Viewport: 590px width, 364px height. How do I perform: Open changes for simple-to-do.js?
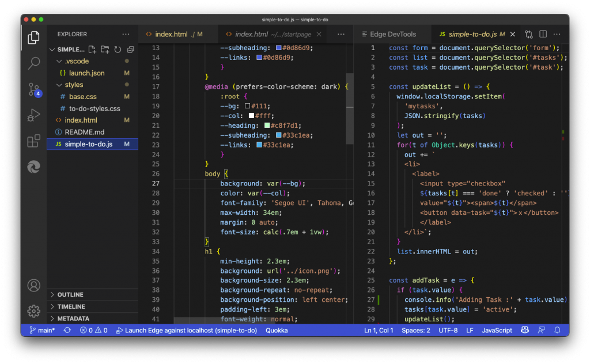pos(529,34)
